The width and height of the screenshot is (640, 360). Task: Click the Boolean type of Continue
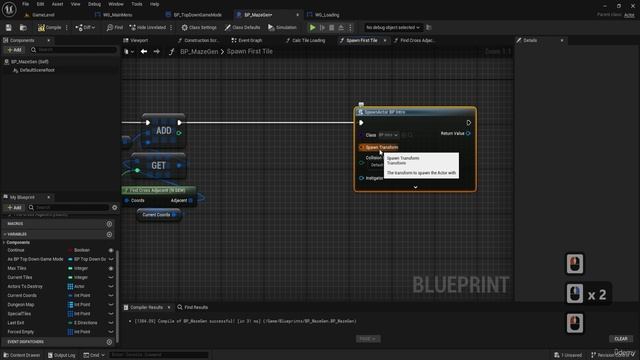tap(79, 250)
